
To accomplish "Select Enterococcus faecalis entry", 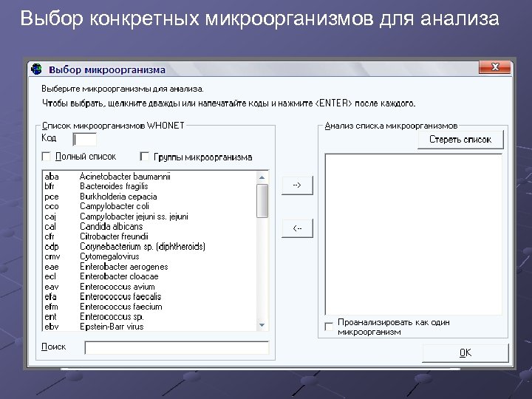I will [149, 296].
